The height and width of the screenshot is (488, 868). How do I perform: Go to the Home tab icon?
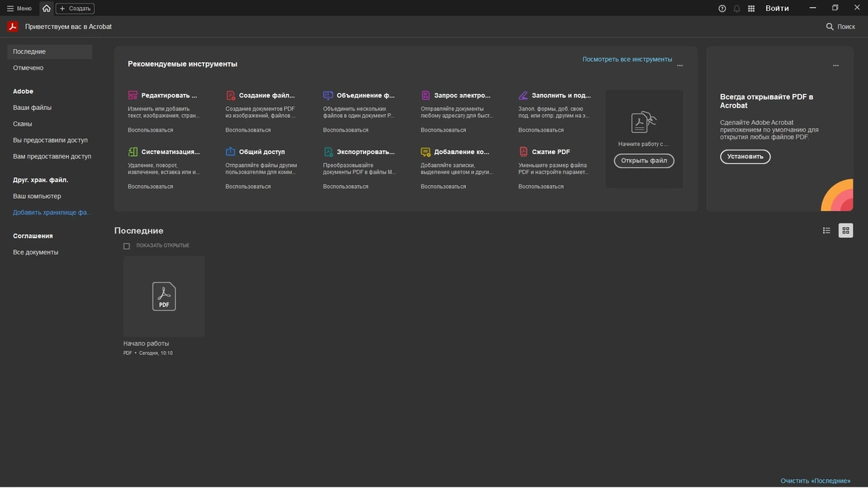[x=46, y=9]
